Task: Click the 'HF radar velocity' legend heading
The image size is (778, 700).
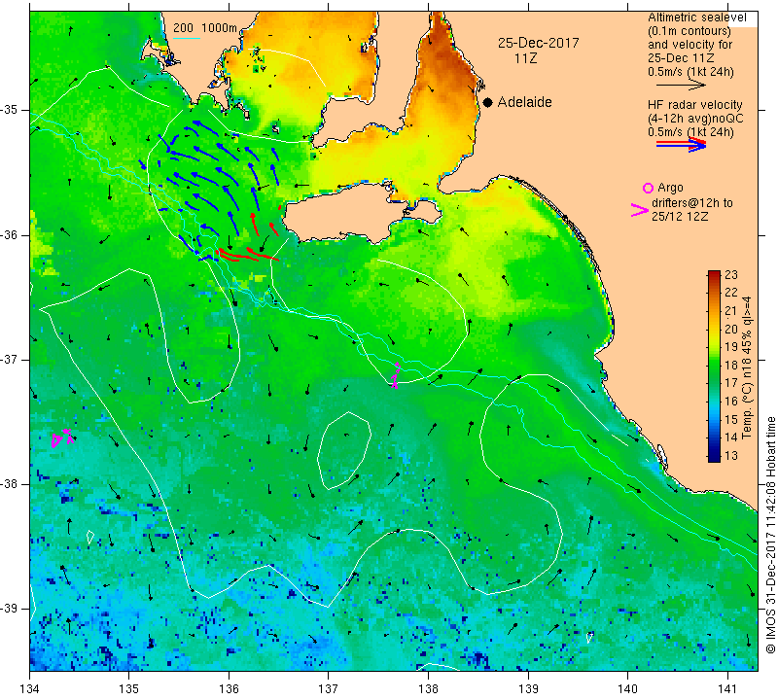Action: [694, 105]
